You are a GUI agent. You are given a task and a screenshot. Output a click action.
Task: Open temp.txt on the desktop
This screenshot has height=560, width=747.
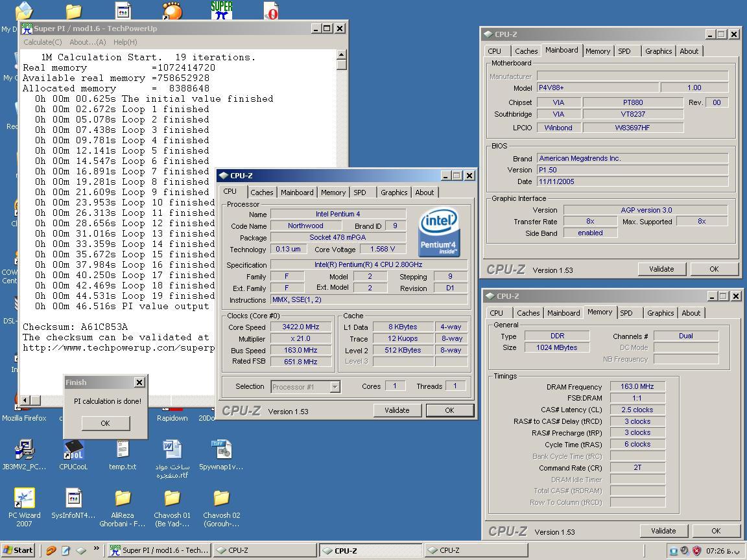[123, 455]
